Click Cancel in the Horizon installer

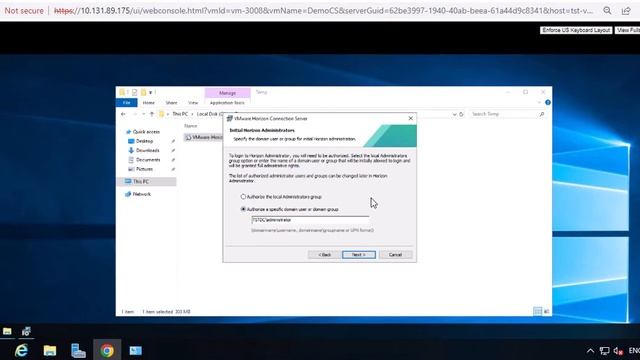click(395, 255)
